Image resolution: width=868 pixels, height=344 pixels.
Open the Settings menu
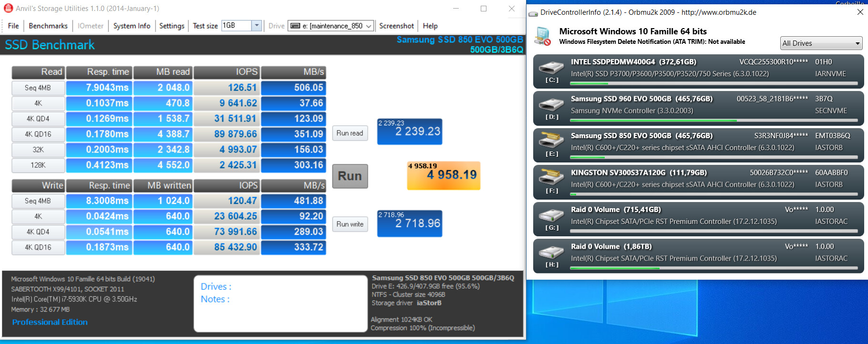click(x=172, y=26)
